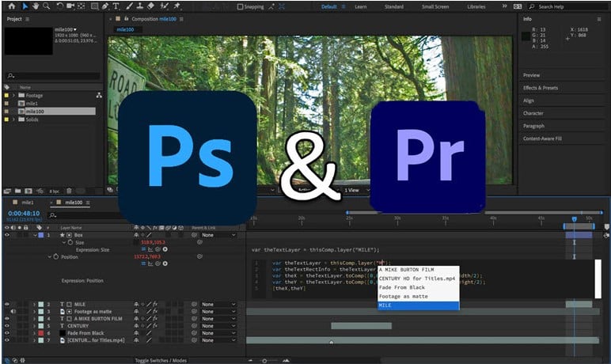The height and width of the screenshot is (364, 611).
Task: Choose MILE in the autocomplete list
Action: point(419,305)
